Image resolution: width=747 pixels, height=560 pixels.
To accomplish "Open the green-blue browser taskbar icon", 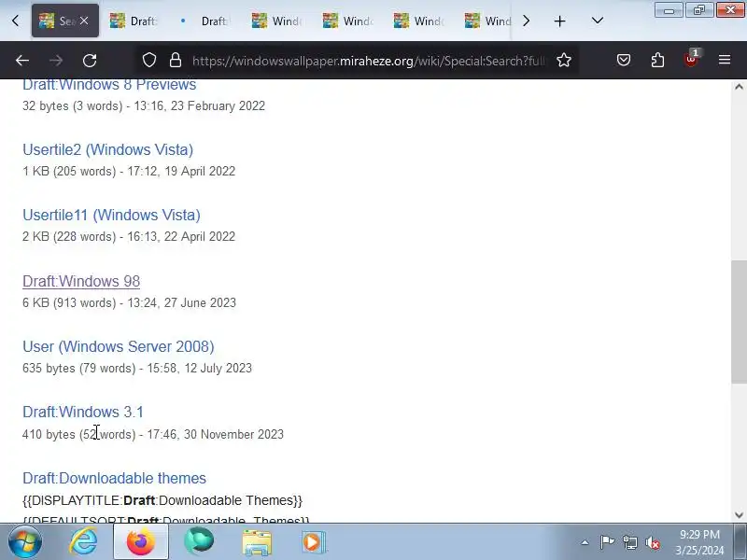I will coord(199,542).
